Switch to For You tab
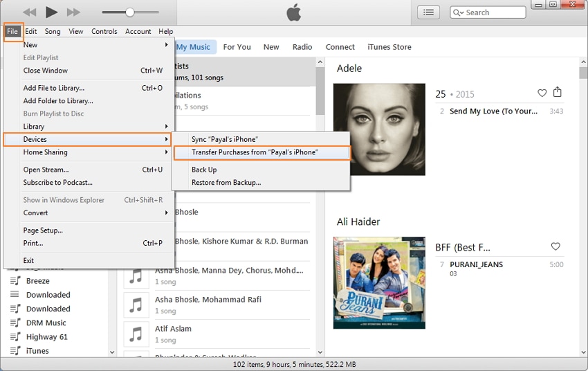 237,47
